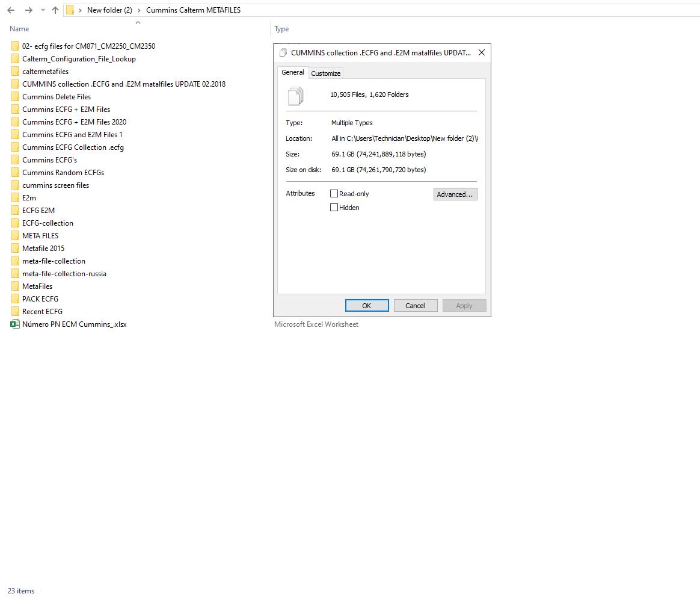Select Cummins ECFG's folder icon
Viewport: 700px width, 597px height.
(14, 159)
